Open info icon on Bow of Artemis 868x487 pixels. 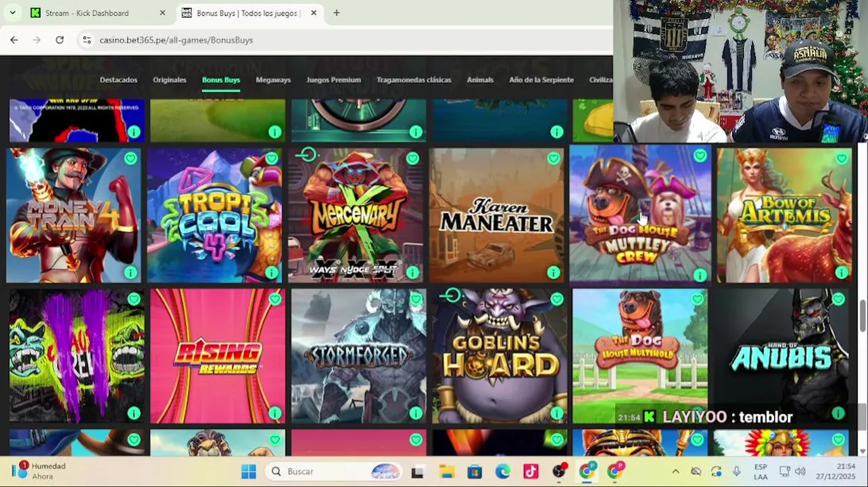pos(841,273)
